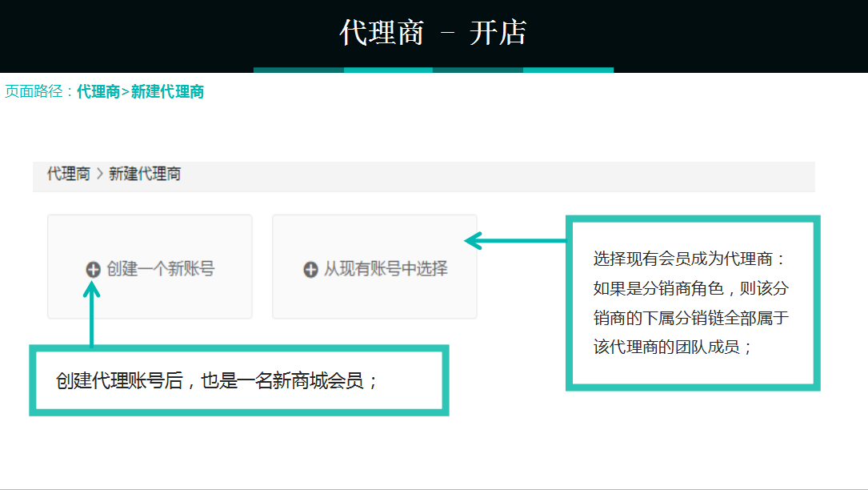Screen dimensions: 868x490
Task: Click the first teal segment under the title bar
Action: pos(298,71)
